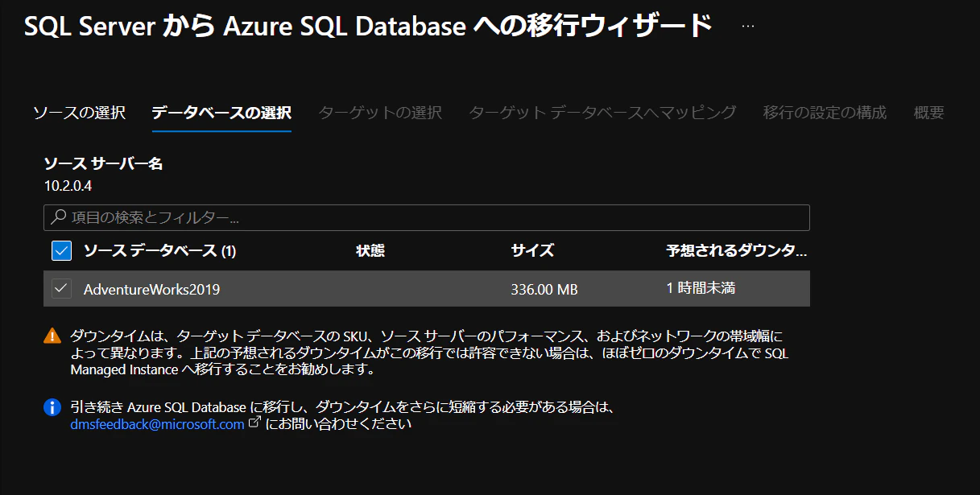
Task: Sort by サイズ column header
Action: tap(532, 251)
